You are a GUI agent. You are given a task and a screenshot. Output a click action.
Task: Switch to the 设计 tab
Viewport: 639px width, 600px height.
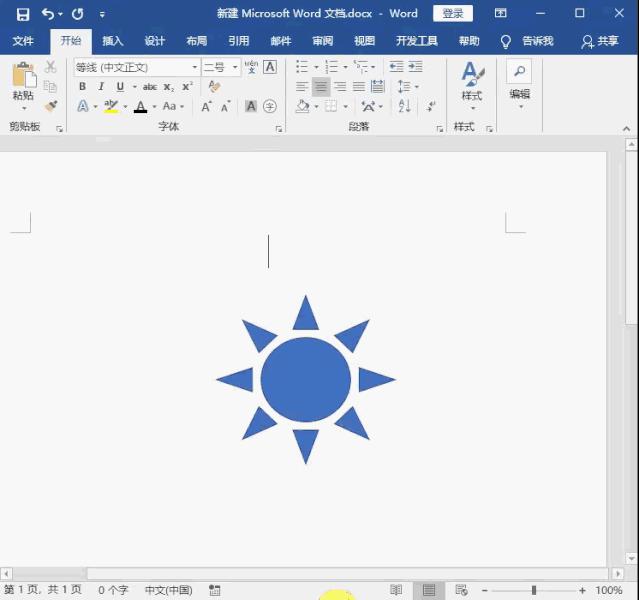tap(154, 41)
